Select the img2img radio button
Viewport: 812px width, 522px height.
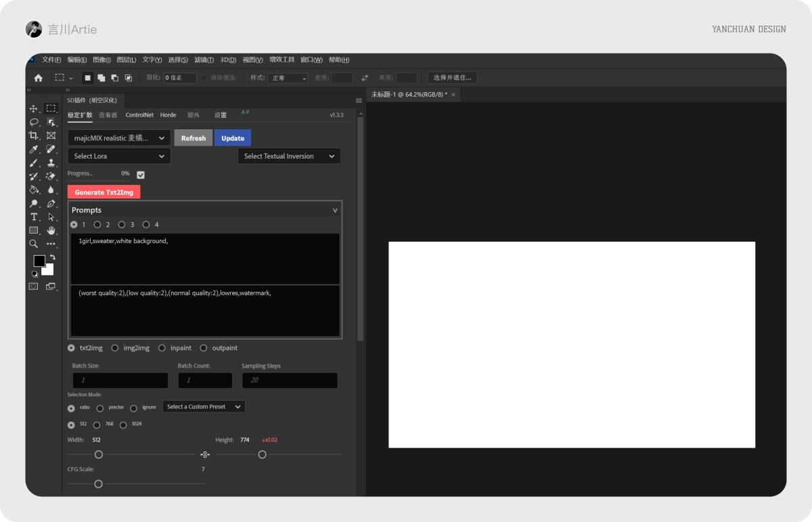click(x=114, y=347)
